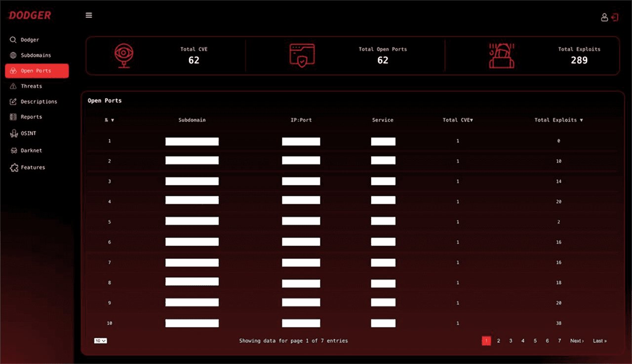This screenshot has width=632, height=364.
Task: Open the user profile icon
Action: point(604,17)
